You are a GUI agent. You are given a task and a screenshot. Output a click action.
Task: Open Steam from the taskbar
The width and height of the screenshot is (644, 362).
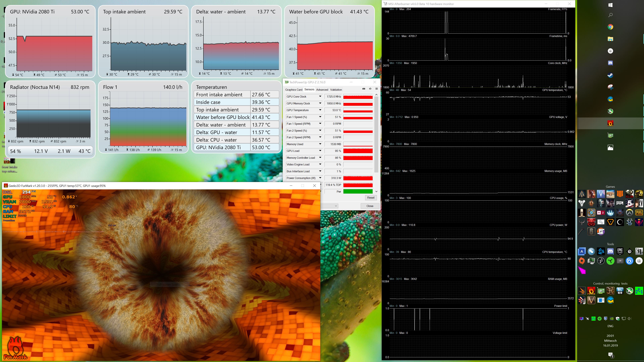(x=610, y=75)
